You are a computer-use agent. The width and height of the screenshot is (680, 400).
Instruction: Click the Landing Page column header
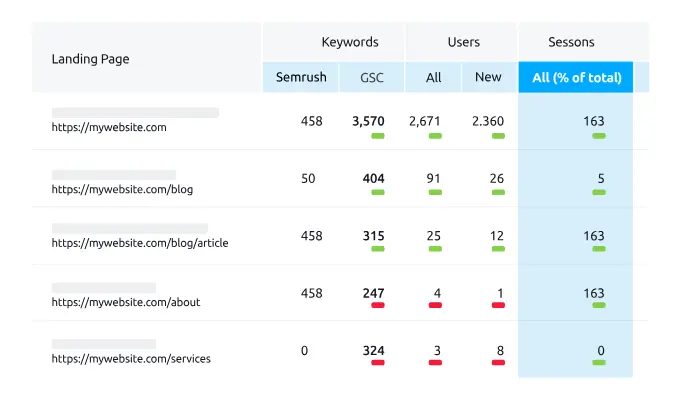[90, 59]
